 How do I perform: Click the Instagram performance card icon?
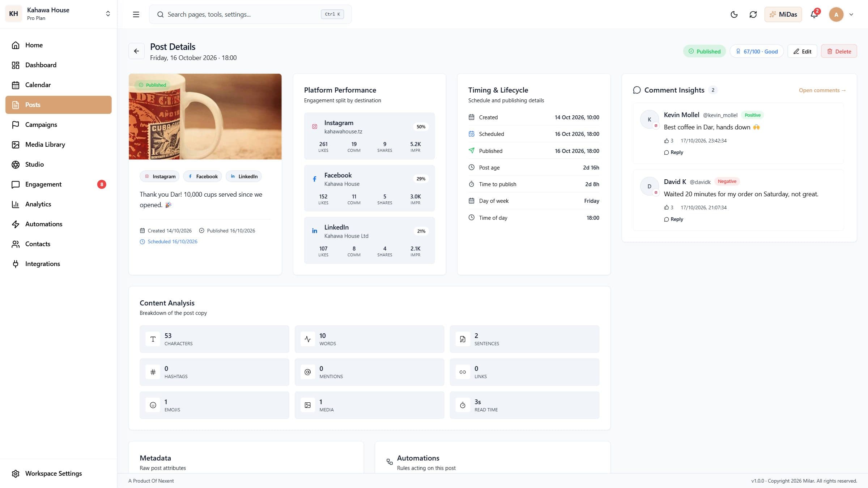[x=315, y=127]
